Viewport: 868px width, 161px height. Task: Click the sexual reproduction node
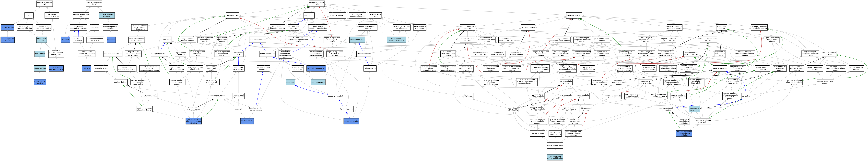tap(257, 40)
